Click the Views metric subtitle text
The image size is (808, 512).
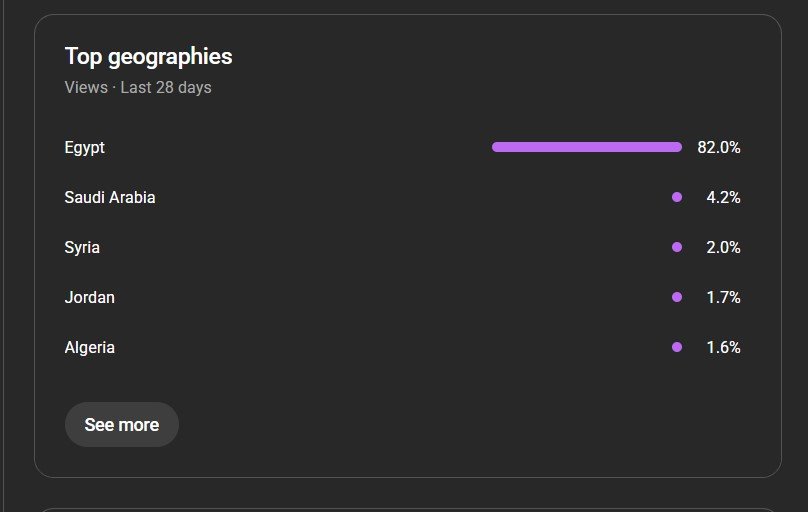click(x=86, y=87)
